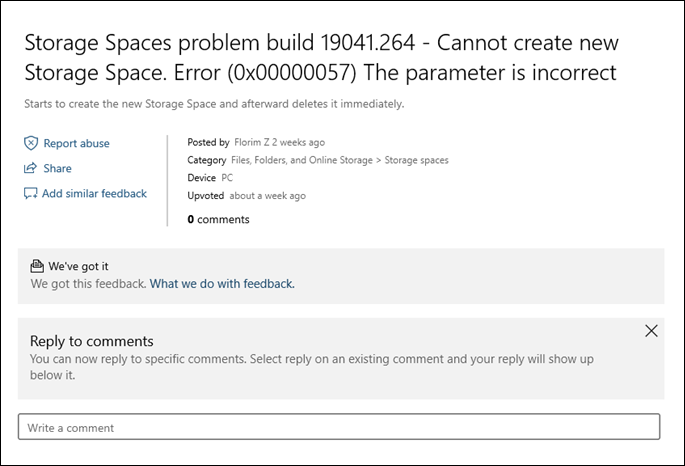
Task: Click the We've got it heading
Action: (78, 266)
